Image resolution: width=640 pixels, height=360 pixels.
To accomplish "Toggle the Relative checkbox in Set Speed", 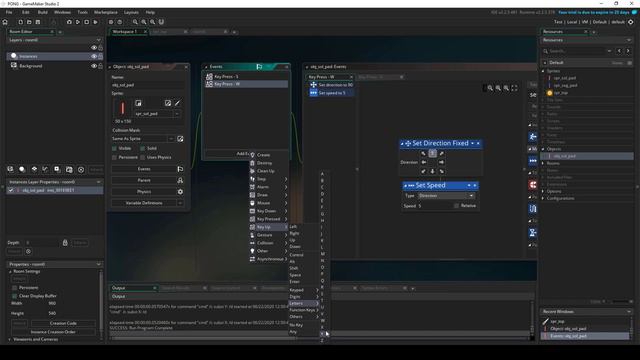I will [456, 206].
